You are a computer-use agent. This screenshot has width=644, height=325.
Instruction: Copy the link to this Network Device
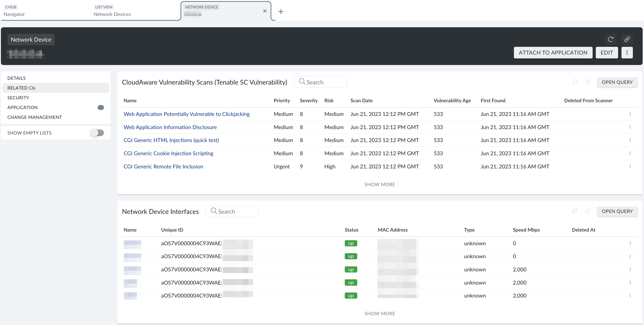[627, 39]
